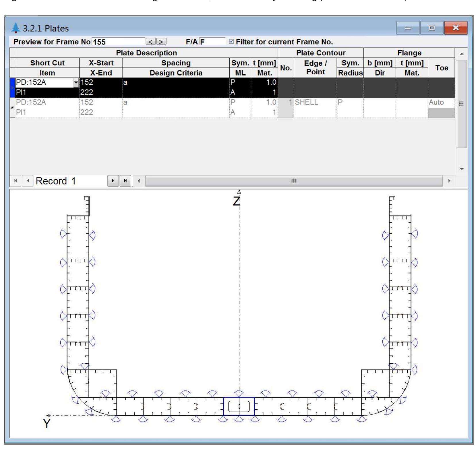Click the previous frame arrow button

(150, 42)
